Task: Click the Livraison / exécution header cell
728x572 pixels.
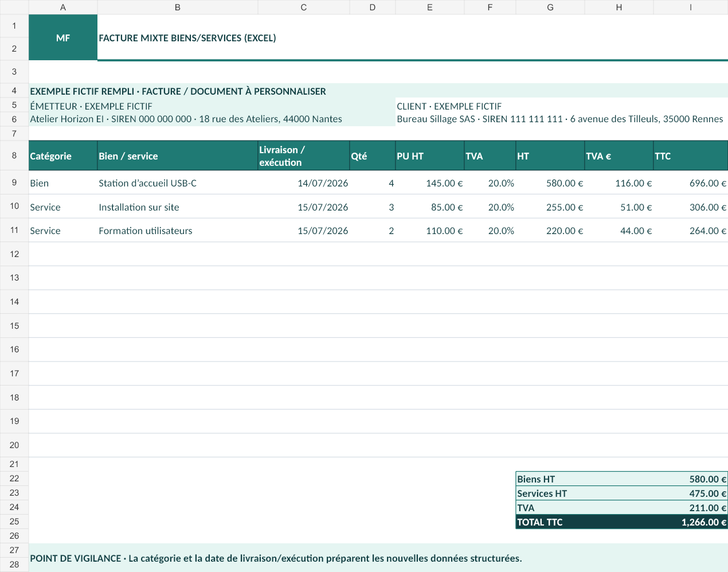Action: coord(304,155)
